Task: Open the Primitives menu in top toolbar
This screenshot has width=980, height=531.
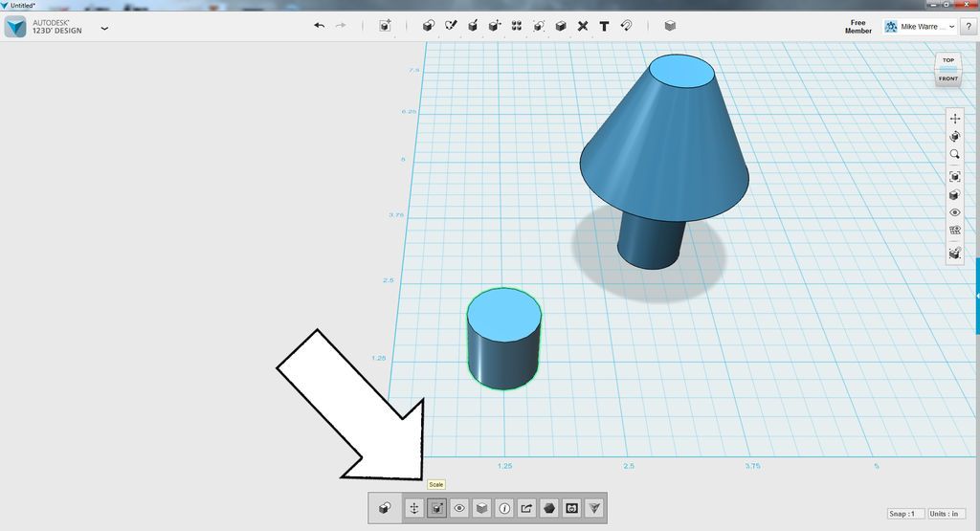Action: 428,26
